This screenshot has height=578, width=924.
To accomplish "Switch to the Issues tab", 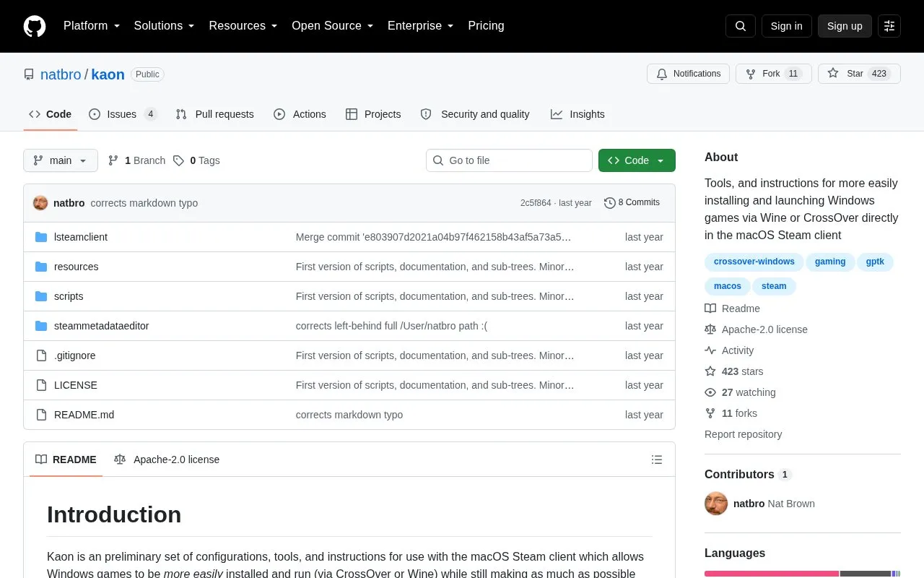I will tap(123, 114).
